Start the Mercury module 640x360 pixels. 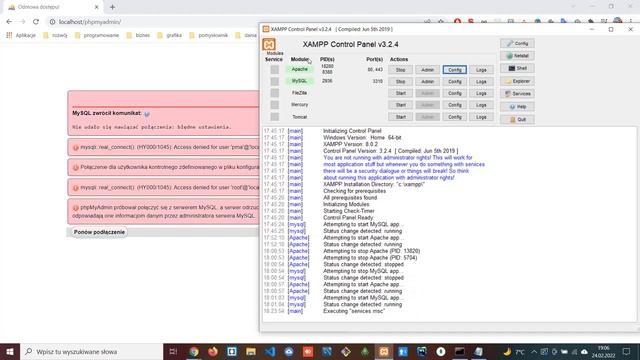click(400, 105)
